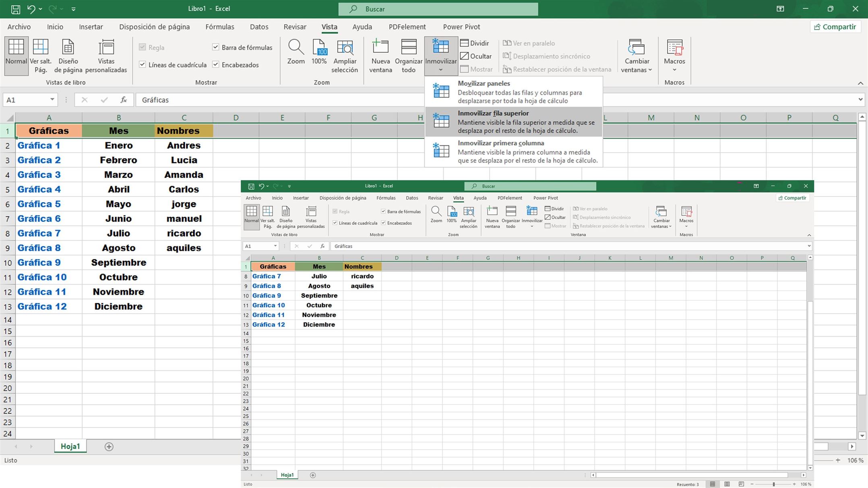Open the Name Box dropdown

click(52, 99)
